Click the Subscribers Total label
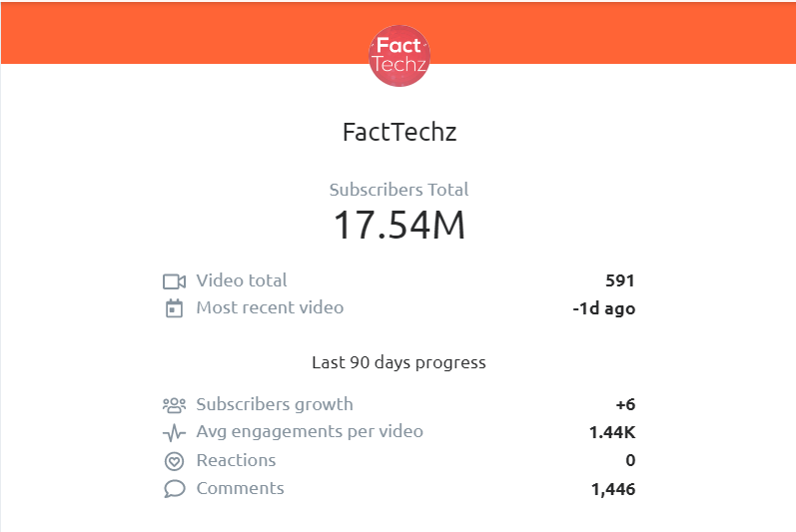This screenshot has height=532, width=796. (x=399, y=190)
